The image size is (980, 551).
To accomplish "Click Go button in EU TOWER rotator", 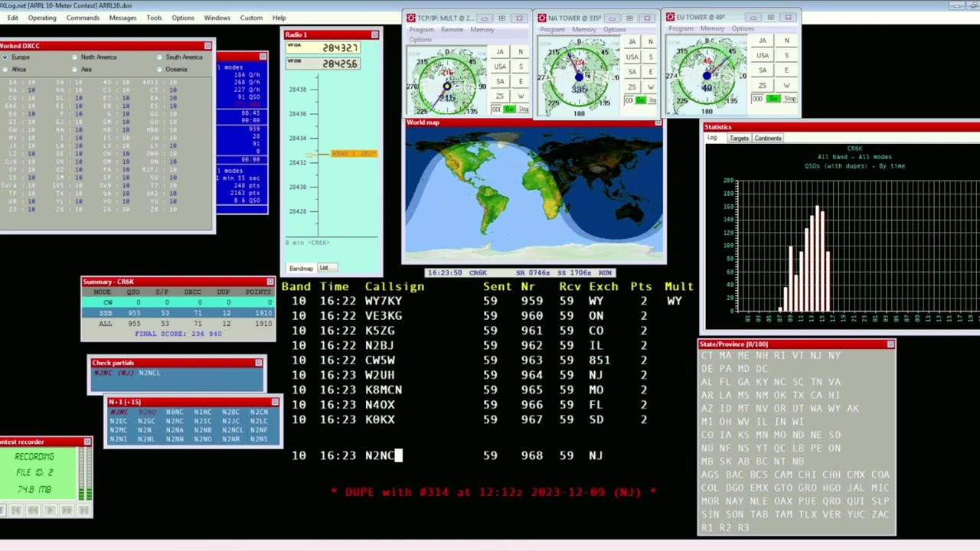I will 773,99.
